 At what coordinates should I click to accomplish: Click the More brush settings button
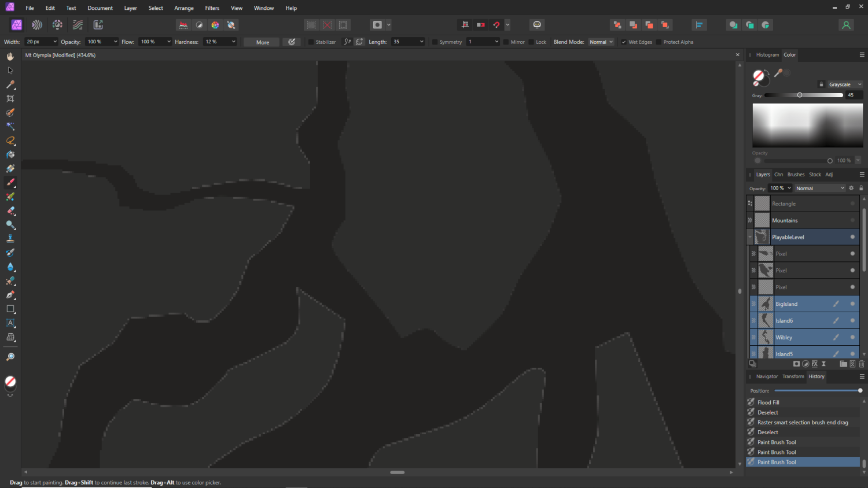[262, 42]
